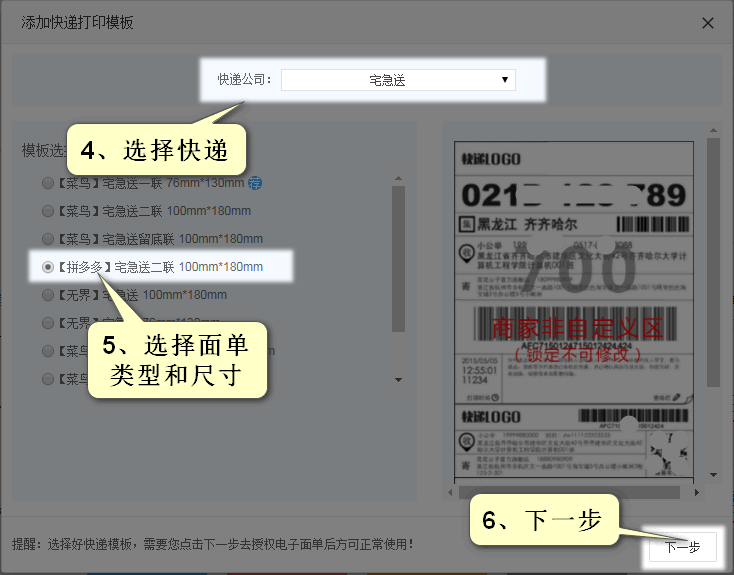The image size is (734, 575).
Task: Click the preview horizontal scrollbar thumb
Action: pyautogui.click(x=569, y=492)
